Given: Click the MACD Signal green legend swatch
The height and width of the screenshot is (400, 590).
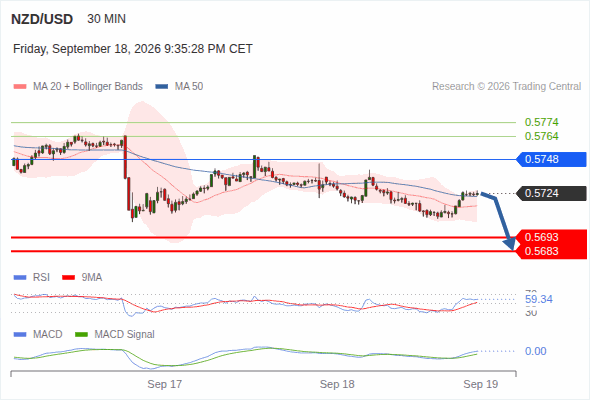Looking at the screenshot, I should point(81,335).
